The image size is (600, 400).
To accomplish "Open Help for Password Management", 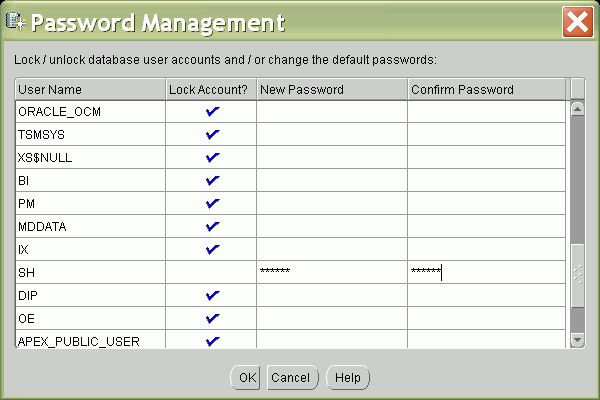I will coord(347,378).
